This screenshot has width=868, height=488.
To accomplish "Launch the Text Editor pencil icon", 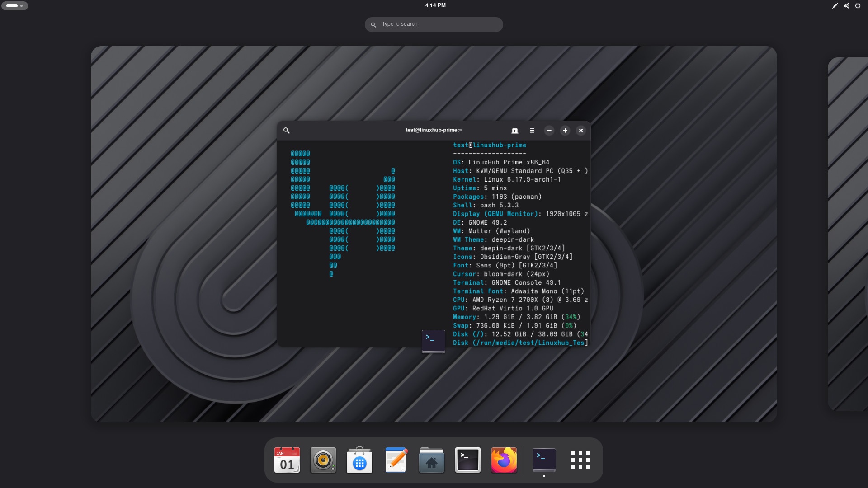I will coord(396,460).
